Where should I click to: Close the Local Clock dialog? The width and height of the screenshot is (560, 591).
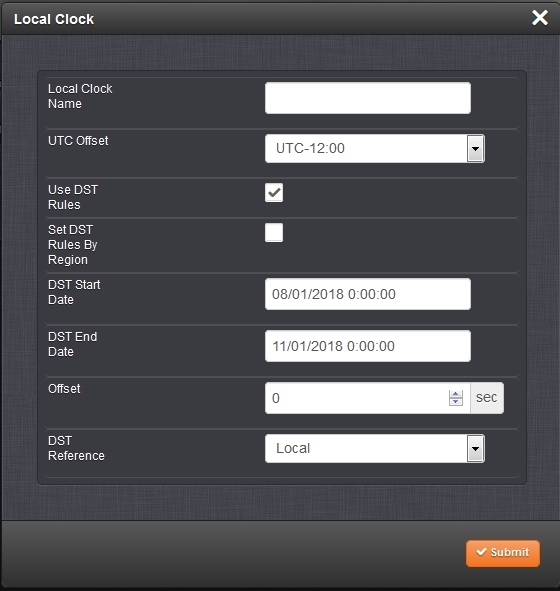click(x=540, y=18)
